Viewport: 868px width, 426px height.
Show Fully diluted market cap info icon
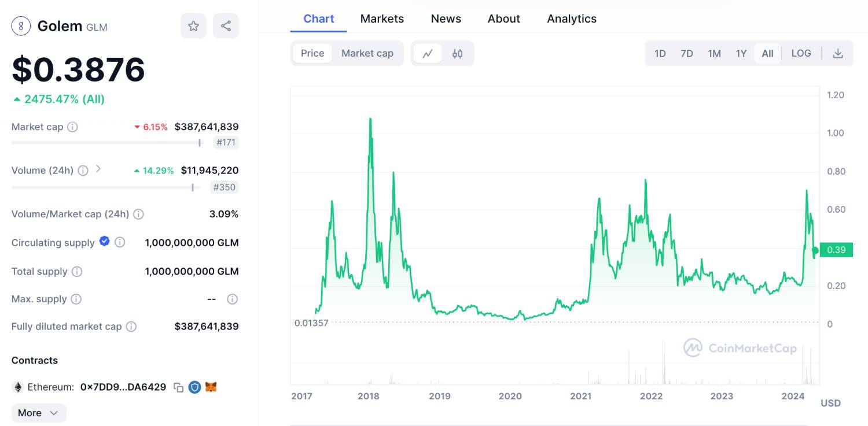[x=131, y=327]
